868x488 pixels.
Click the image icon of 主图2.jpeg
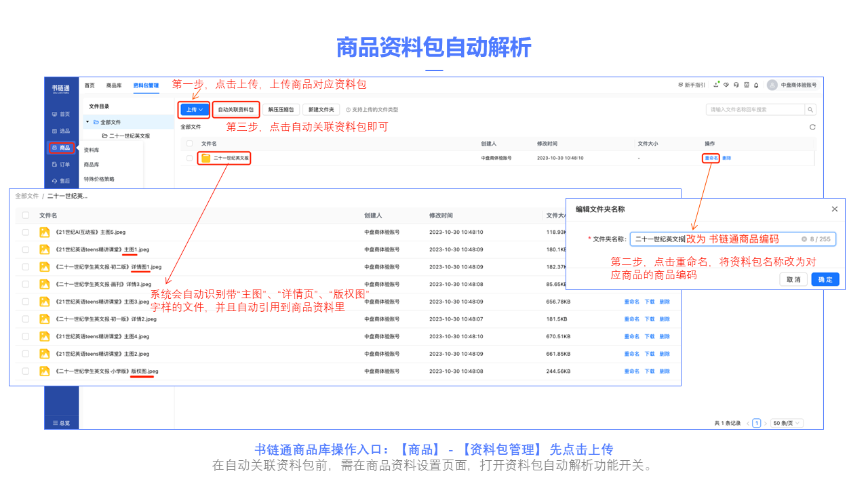pyautogui.click(x=45, y=354)
